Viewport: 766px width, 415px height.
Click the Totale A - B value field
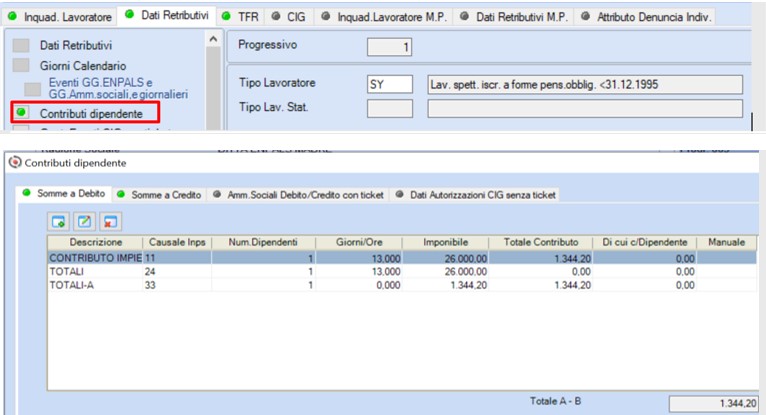coord(713,403)
